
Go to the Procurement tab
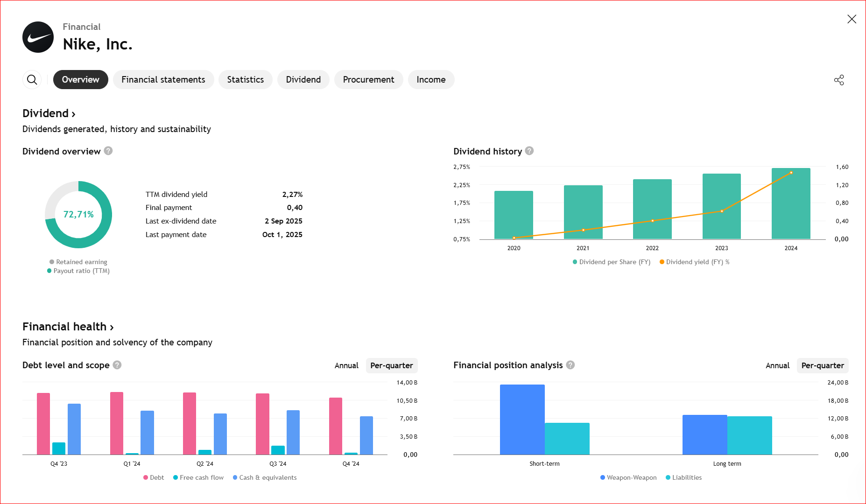[x=368, y=80]
